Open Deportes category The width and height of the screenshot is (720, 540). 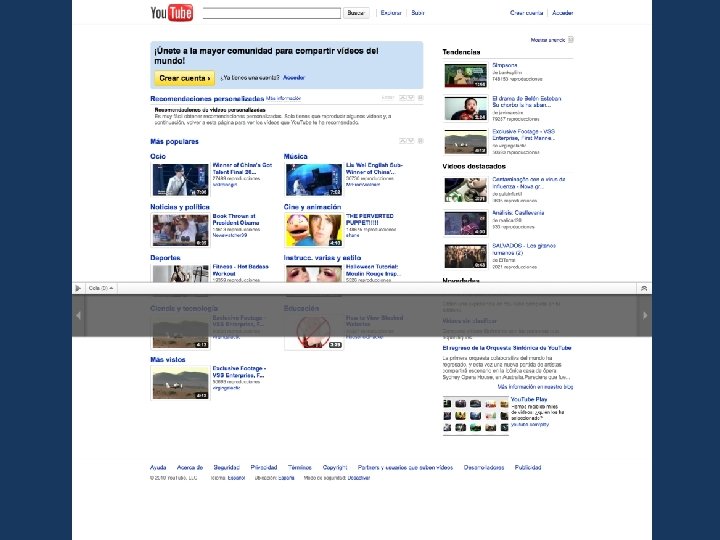[165, 258]
